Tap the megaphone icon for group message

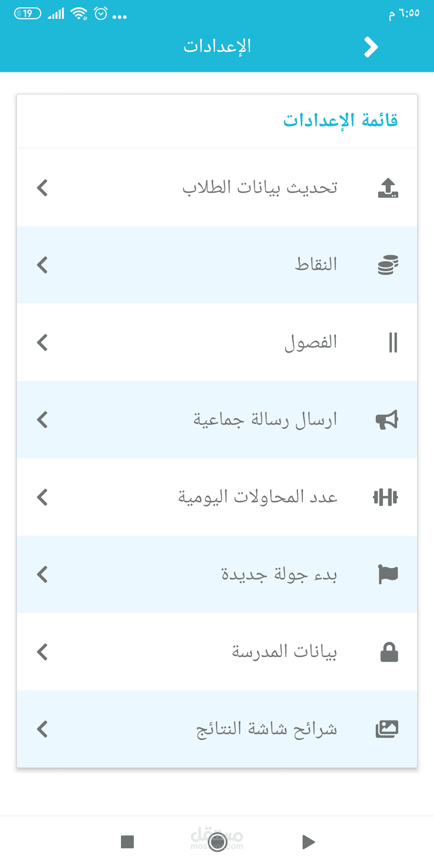(387, 420)
